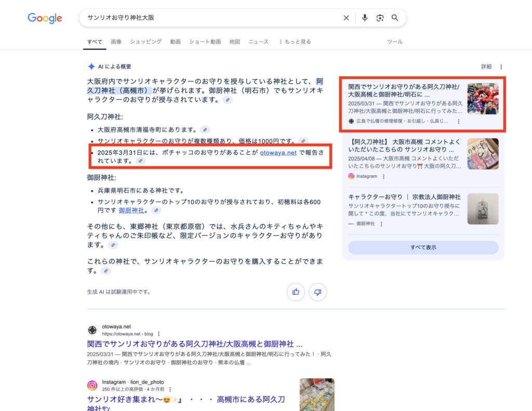This screenshot has width=532, height=411.
Task: Click the 詳細 link in AI overview
Action: [x=486, y=67]
